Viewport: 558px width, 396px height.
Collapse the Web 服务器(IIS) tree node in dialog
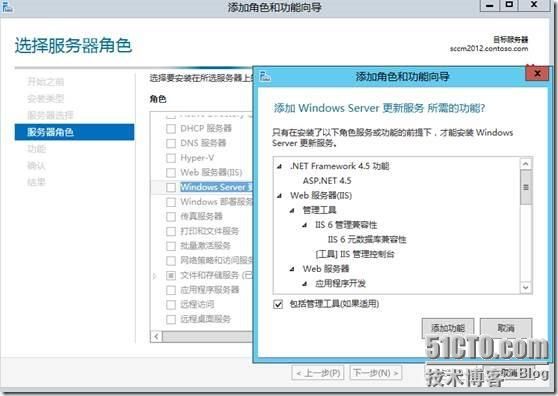[280, 196]
